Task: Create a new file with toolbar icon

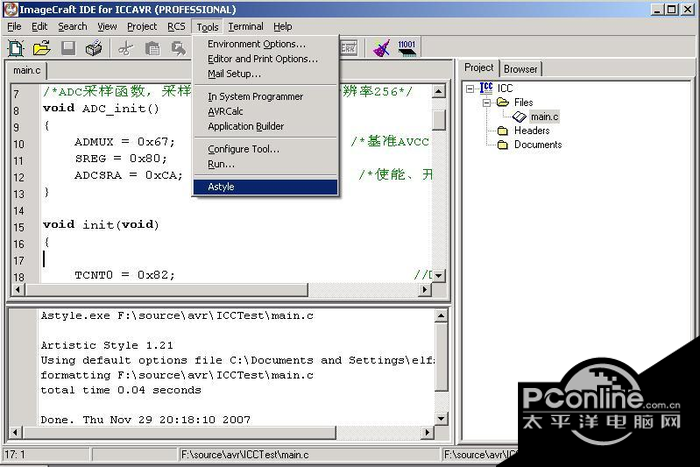Action: tap(16, 48)
